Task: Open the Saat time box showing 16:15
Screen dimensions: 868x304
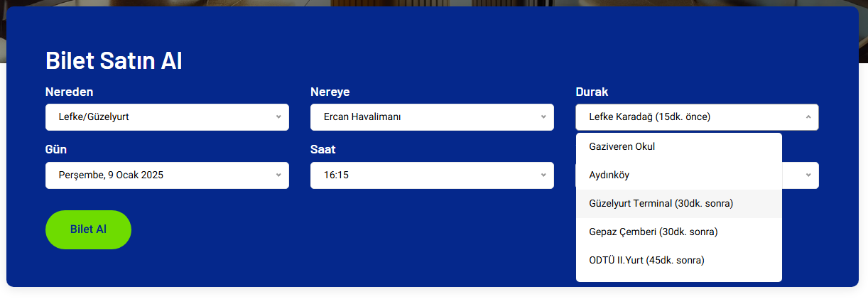Action: pyautogui.click(x=425, y=175)
